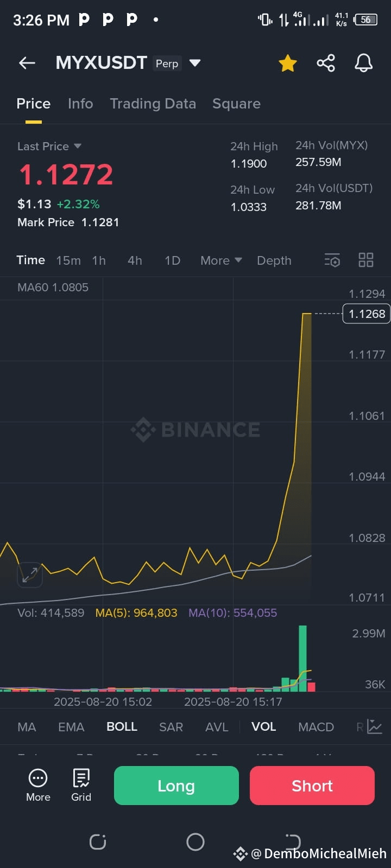Screen dimensions: 391x868
Task: Expand chart to fullscreen with arrow icon
Action: point(30,575)
